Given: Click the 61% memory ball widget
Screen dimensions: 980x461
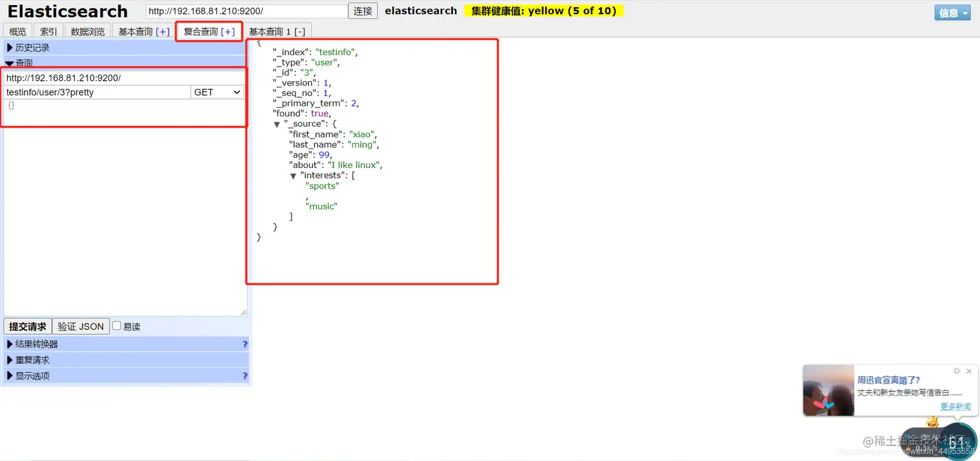Looking at the screenshot, I should click(x=957, y=441).
